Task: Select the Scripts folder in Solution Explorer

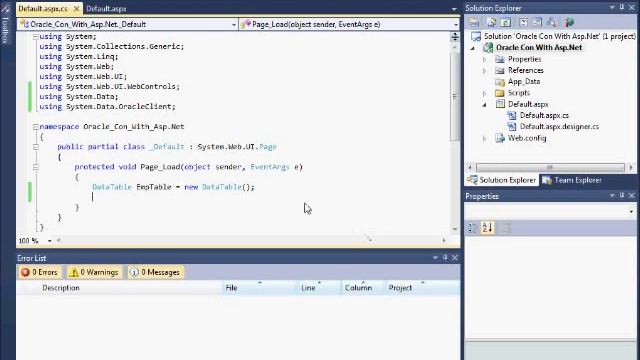Action: [x=519, y=93]
